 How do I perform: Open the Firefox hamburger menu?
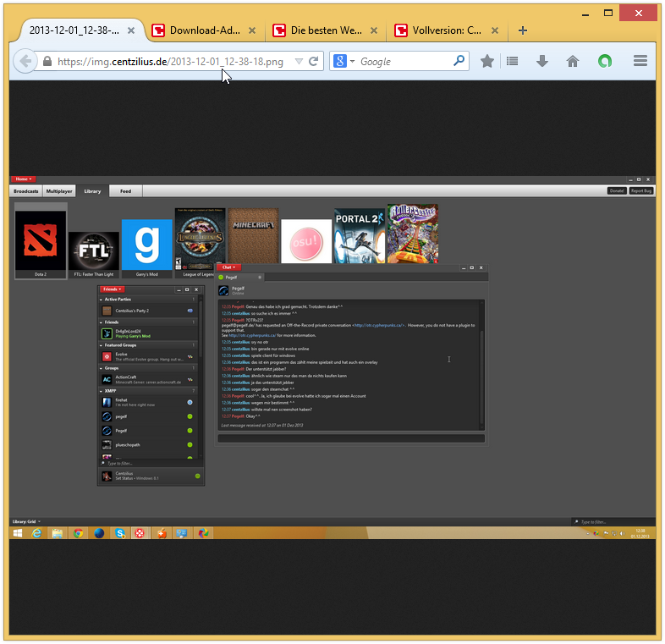640,61
